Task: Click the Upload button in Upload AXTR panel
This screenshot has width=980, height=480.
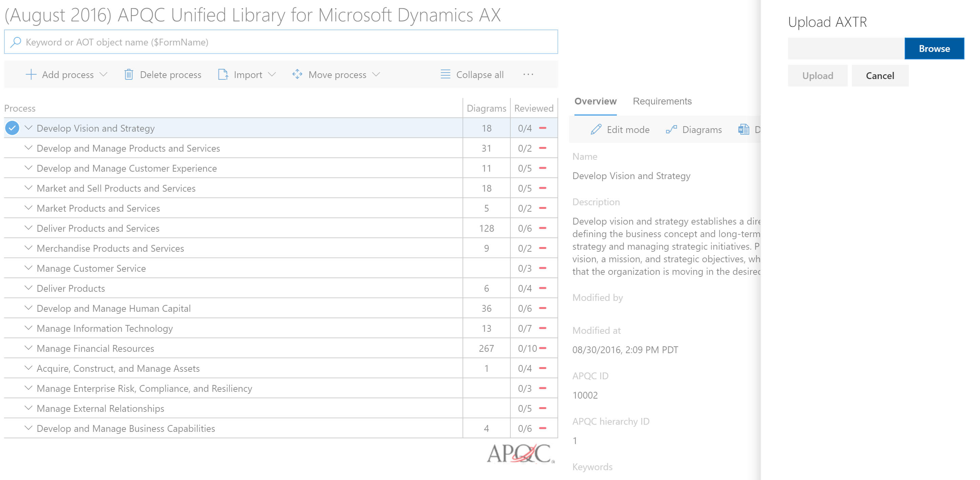Action: [x=817, y=75]
